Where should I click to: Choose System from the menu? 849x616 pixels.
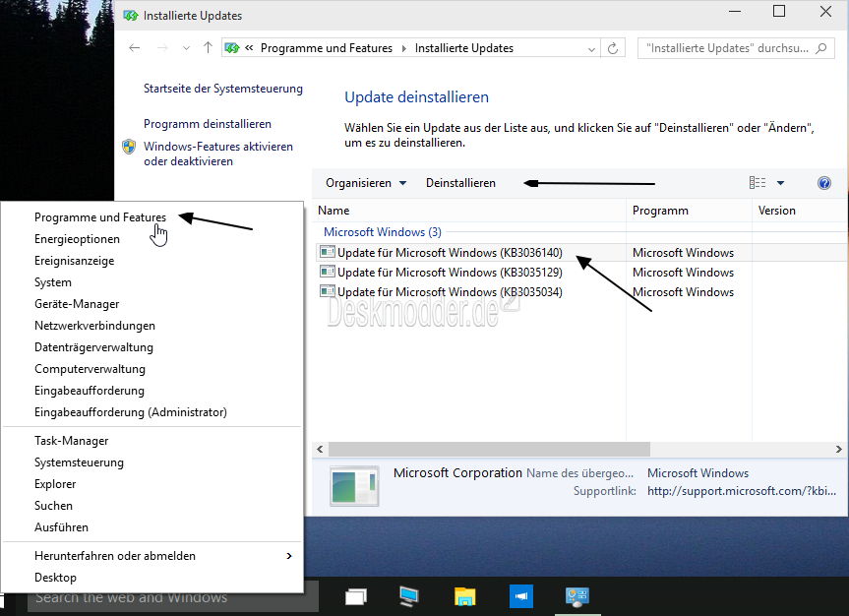pyautogui.click(x=53, y=282)
